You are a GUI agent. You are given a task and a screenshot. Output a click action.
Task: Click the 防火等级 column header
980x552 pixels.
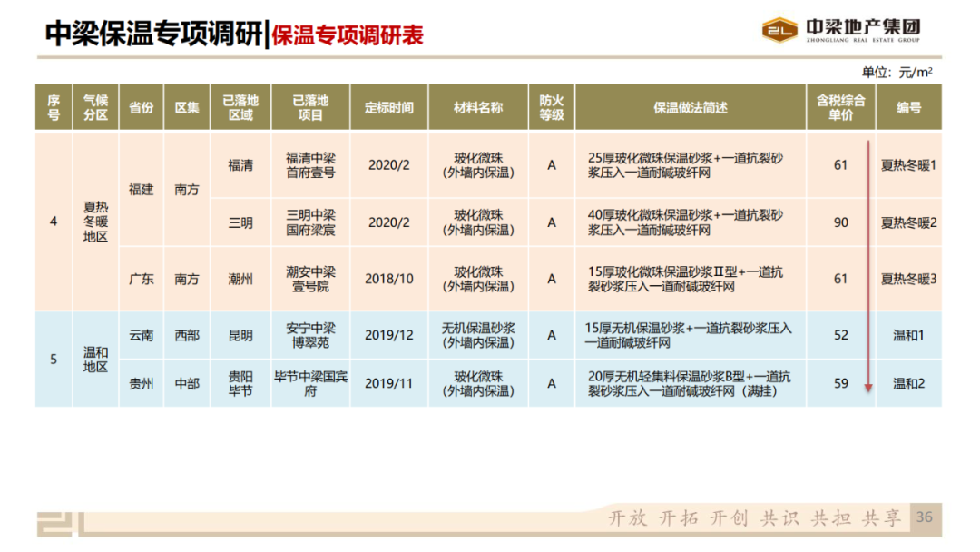pos(552,107)
